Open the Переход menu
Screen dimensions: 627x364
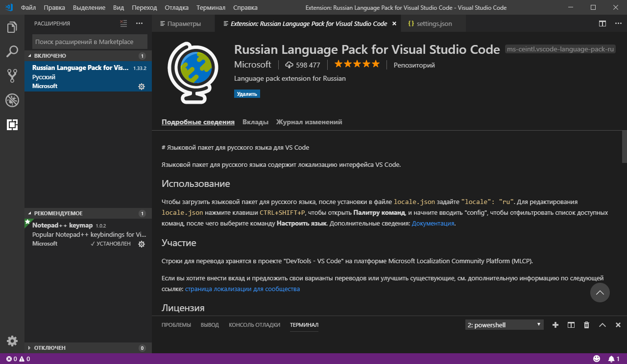point(145,8)
